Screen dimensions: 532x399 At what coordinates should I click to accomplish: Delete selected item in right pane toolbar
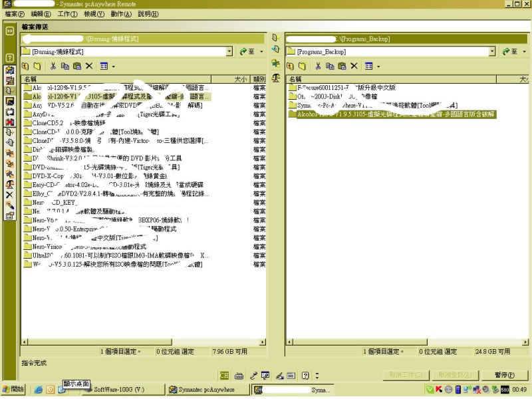354,66
